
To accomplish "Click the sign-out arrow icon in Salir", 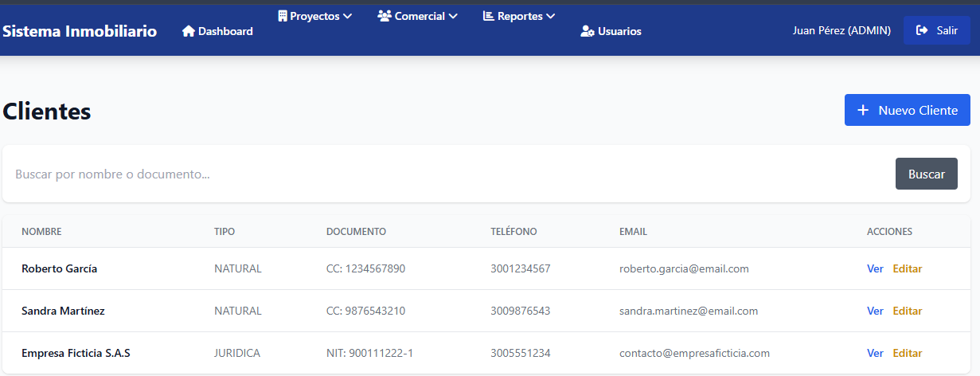I will (x=922, y=30).
